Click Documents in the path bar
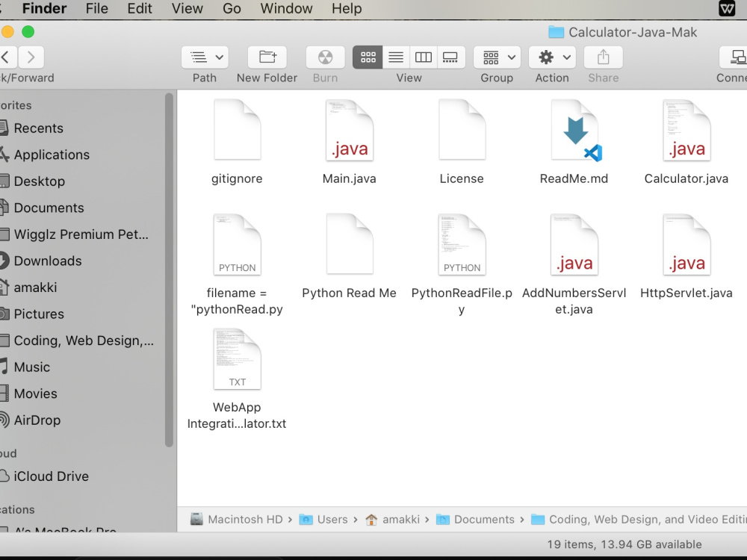 click(475, 520)
